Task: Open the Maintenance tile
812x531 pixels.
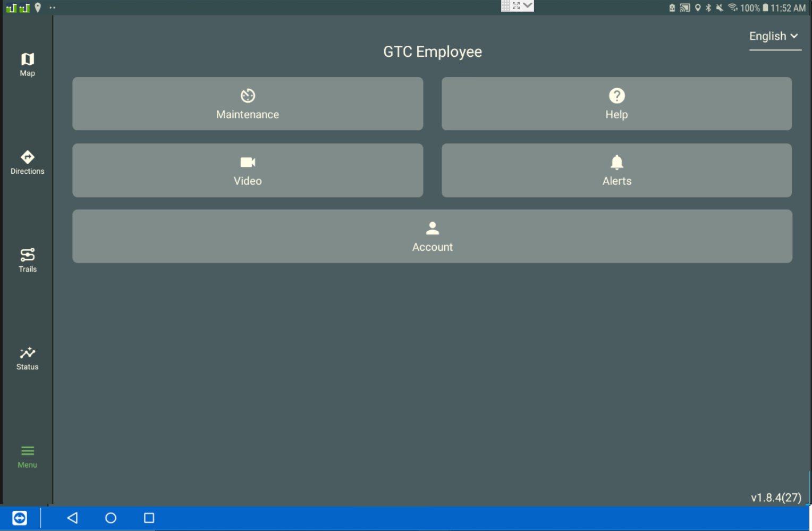Action: (x=248, y=104)
